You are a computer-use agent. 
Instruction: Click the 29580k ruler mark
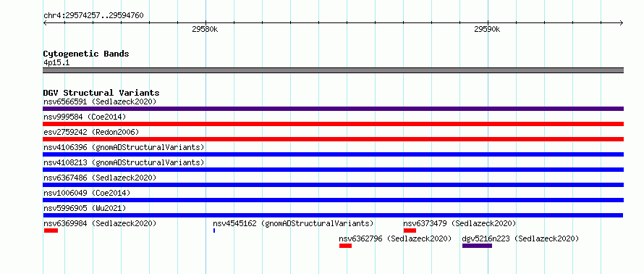point(205,29)
